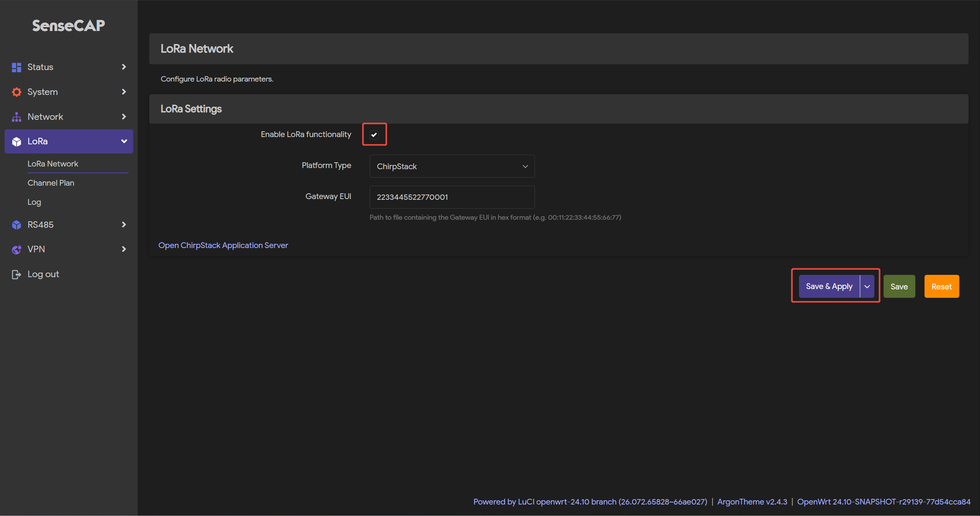Open the Save & Apply dropdown arrow

tap(867, 287)
